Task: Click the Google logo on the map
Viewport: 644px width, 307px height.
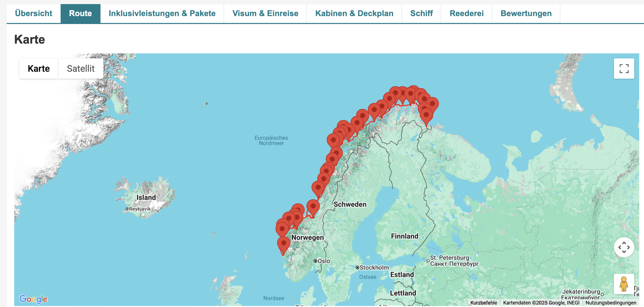Action: point(33,299)
